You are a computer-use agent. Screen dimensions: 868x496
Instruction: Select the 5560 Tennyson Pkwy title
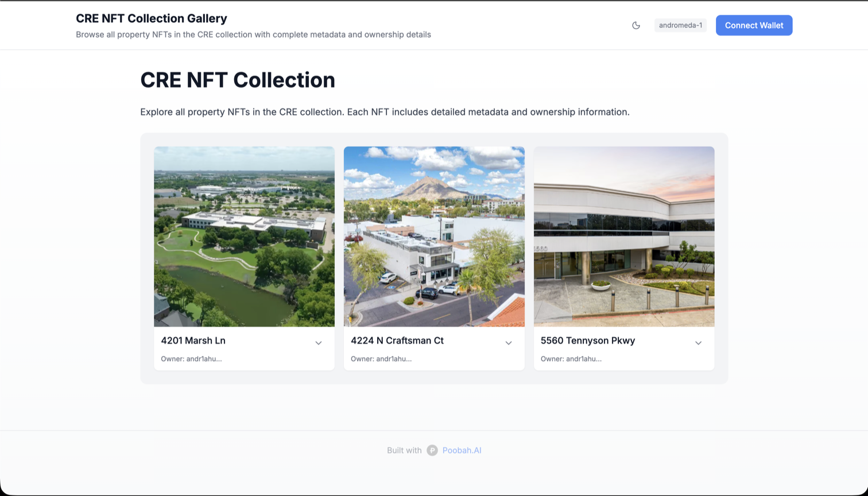pyautogui.click(x=587, y=340)
